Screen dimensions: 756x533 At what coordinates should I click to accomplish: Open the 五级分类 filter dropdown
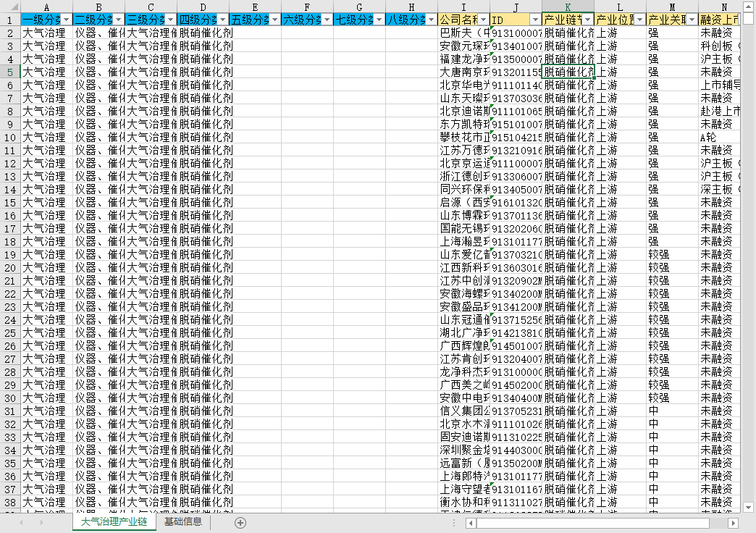click(275, 20)
